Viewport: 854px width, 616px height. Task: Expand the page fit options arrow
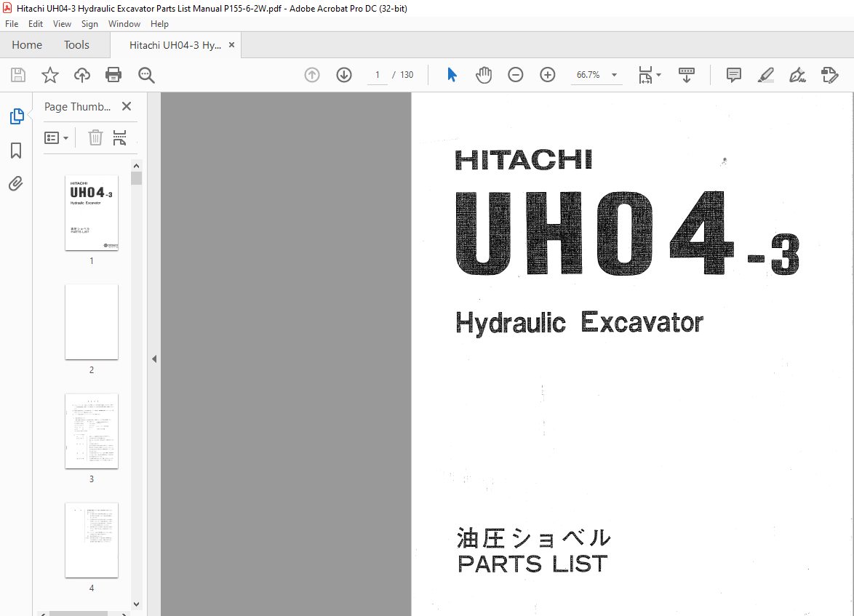[x=658, y=75]
